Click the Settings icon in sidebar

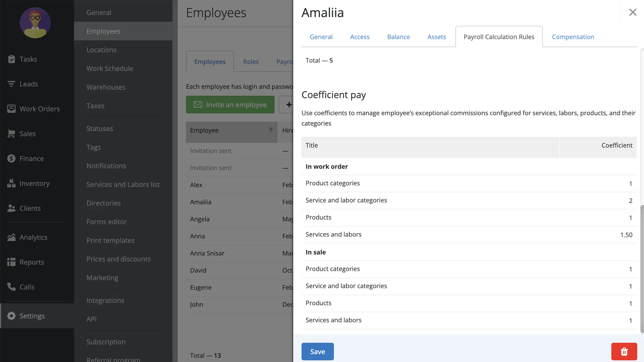11,316
